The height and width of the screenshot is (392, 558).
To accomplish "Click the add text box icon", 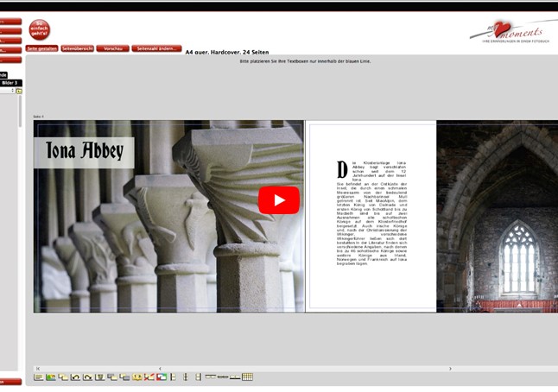I will 39,377.
